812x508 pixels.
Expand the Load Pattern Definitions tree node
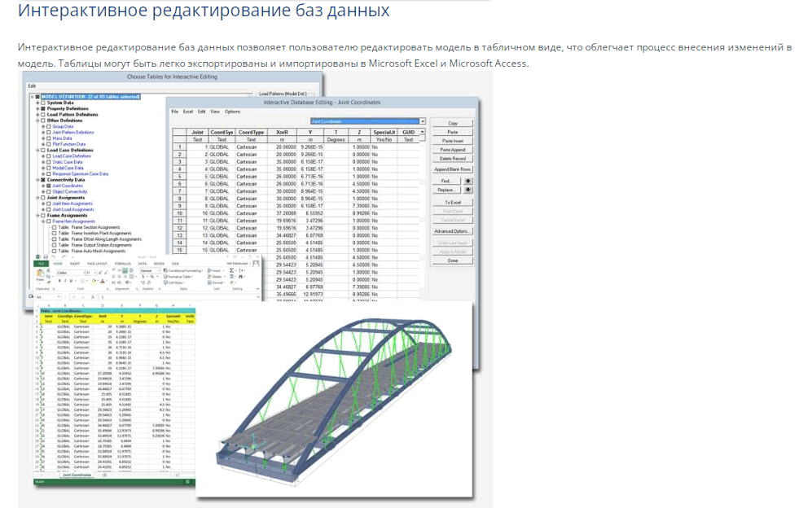point(37,115)
